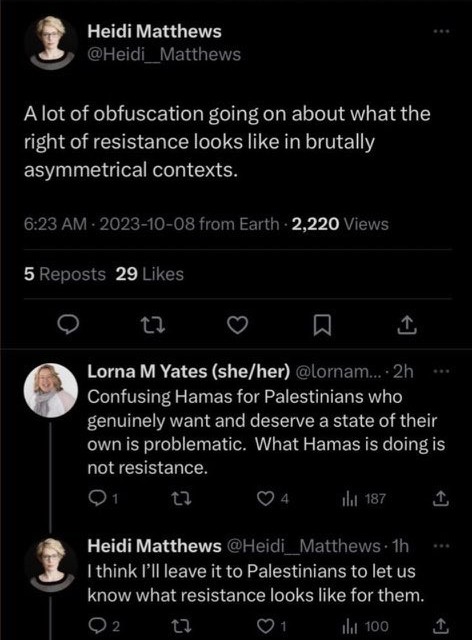472x640 pixels.
Task: Open more options on Lorna Yates reply
Action: pyautogui.click(x=441, y=371)
